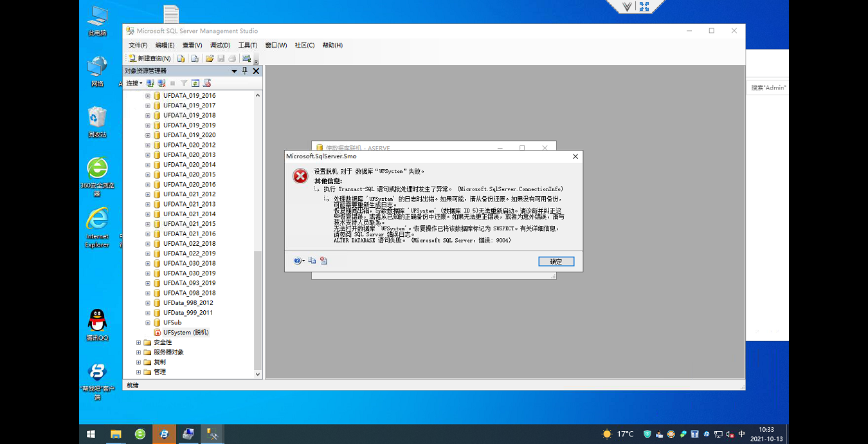Image resolution: width=868 pixels, height=444 pixels.
Task: Open the 此电脑 desktop icon
Action: point(98,21)
